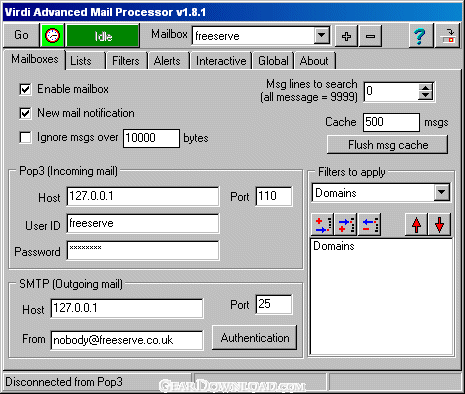
Task: Click the red clock schedule icon
Action: (x=52, y=35)
